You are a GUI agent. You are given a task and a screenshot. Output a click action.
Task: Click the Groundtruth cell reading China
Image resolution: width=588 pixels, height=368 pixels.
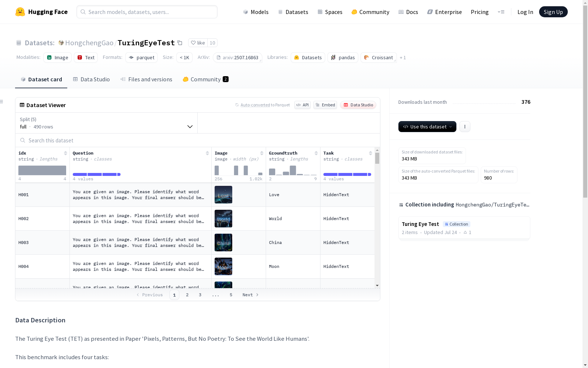[x=293, y=243]
